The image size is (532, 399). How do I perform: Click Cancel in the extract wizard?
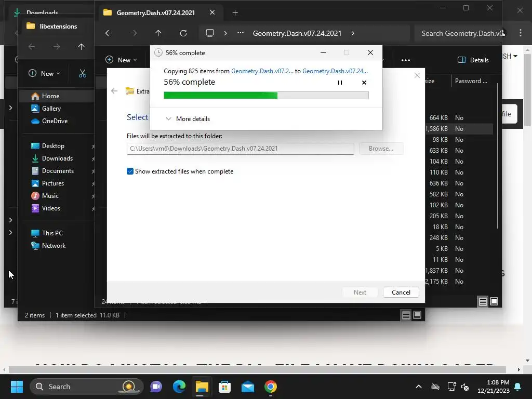click(401, 292)
